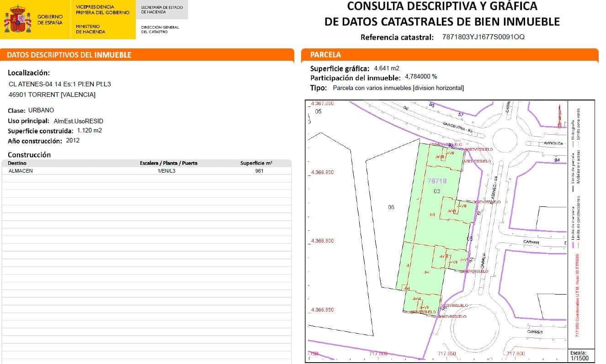Click the Spanish coat of arms emblem
The height and width of the screenshot is (364, 606).
pyautogui.click(x=18, y=19)
